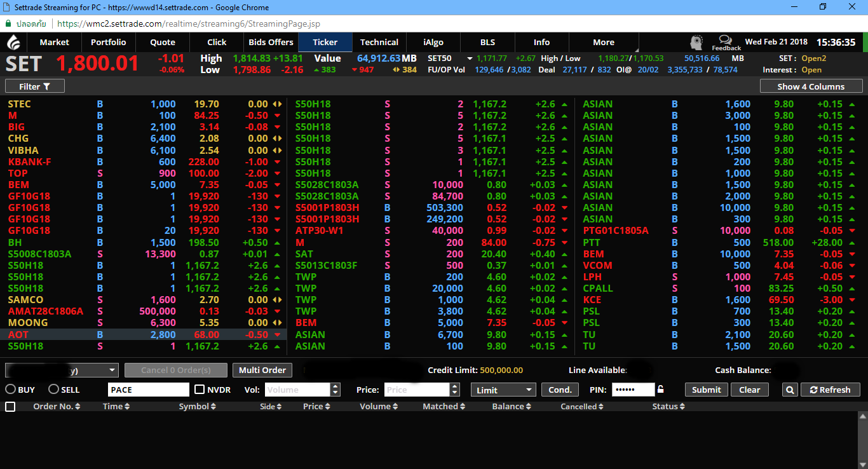Open the Portfolio menu
This screenshot has width=868, height=469.
point(109,43)
